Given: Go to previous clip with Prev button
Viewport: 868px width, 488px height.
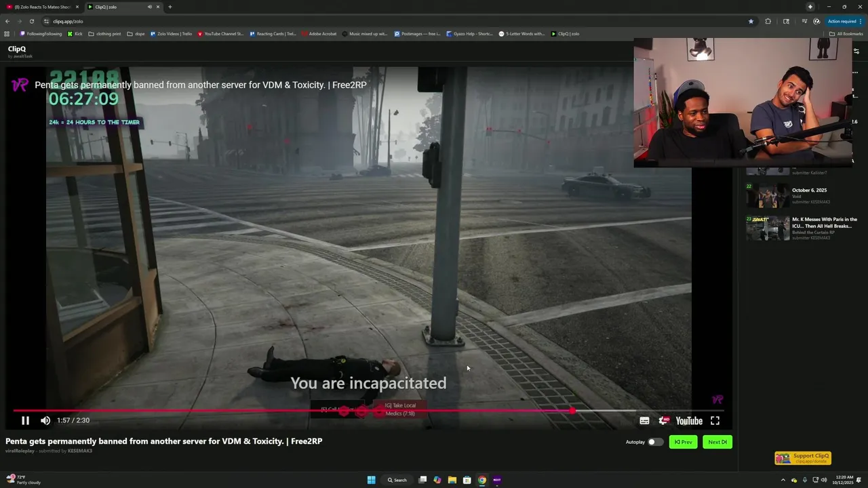Looking at the screenshot, I should tap(683, 442).
